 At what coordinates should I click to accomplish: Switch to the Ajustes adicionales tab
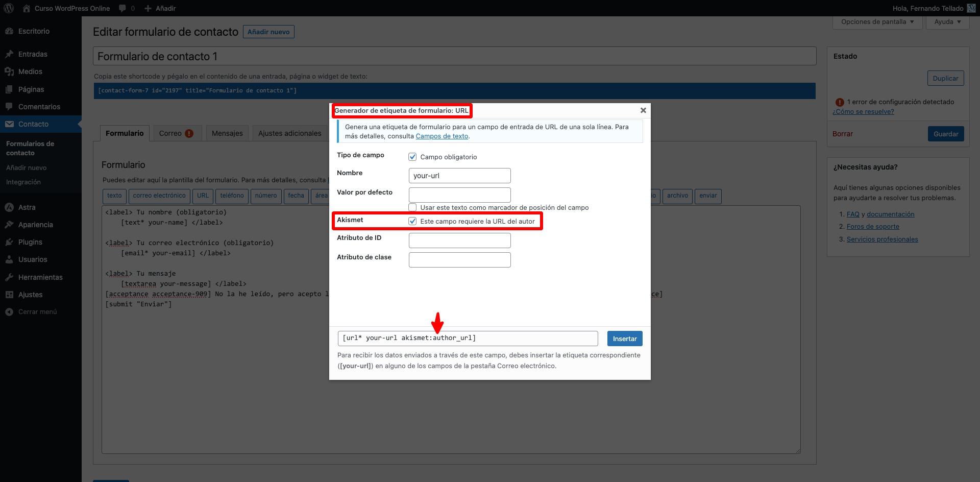[x=289, y=133]
